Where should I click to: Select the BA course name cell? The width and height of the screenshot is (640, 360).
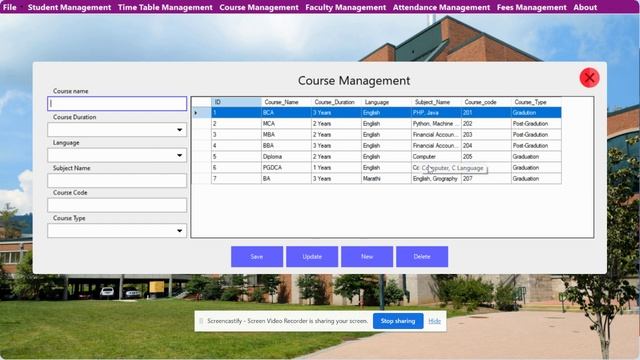point(286,179)
